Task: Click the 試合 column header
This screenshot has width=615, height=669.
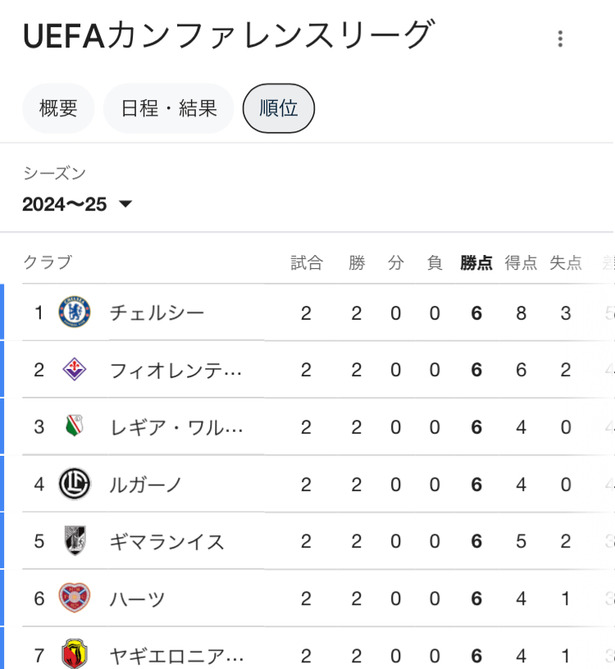Action: point(306,262)
